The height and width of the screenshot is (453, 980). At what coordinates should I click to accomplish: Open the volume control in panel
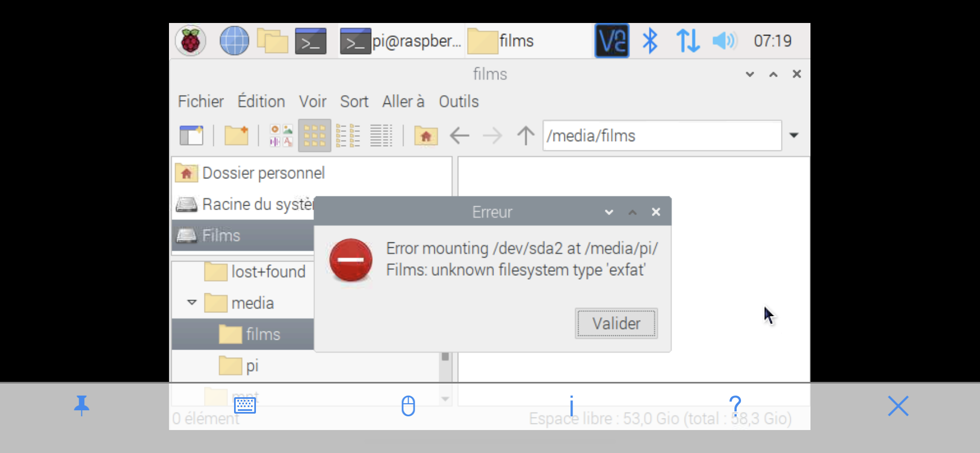[725, 41]
